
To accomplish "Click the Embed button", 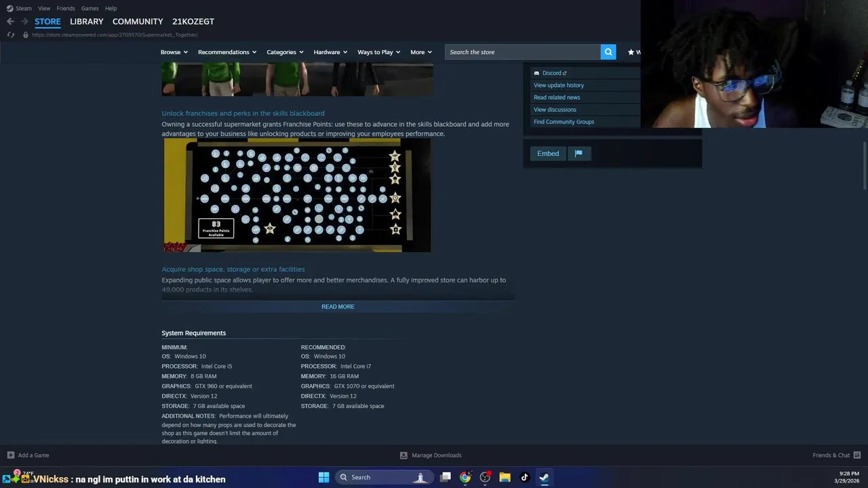I will (x=548, y=153).
